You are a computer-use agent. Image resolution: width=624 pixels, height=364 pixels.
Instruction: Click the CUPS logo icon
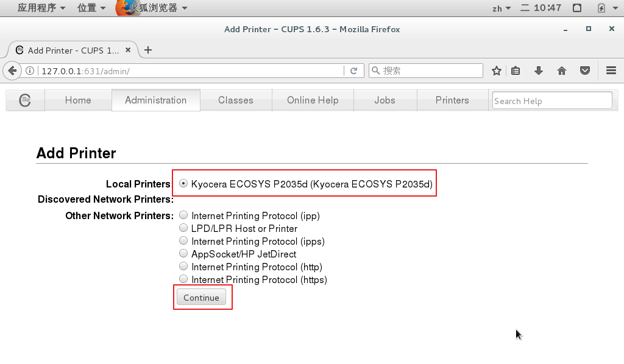coord(25,100)
